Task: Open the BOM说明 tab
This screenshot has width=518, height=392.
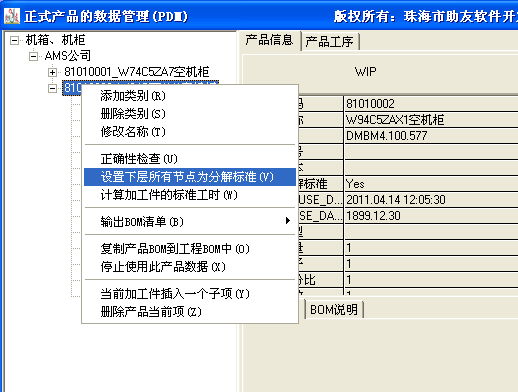Action: [334, 310]
